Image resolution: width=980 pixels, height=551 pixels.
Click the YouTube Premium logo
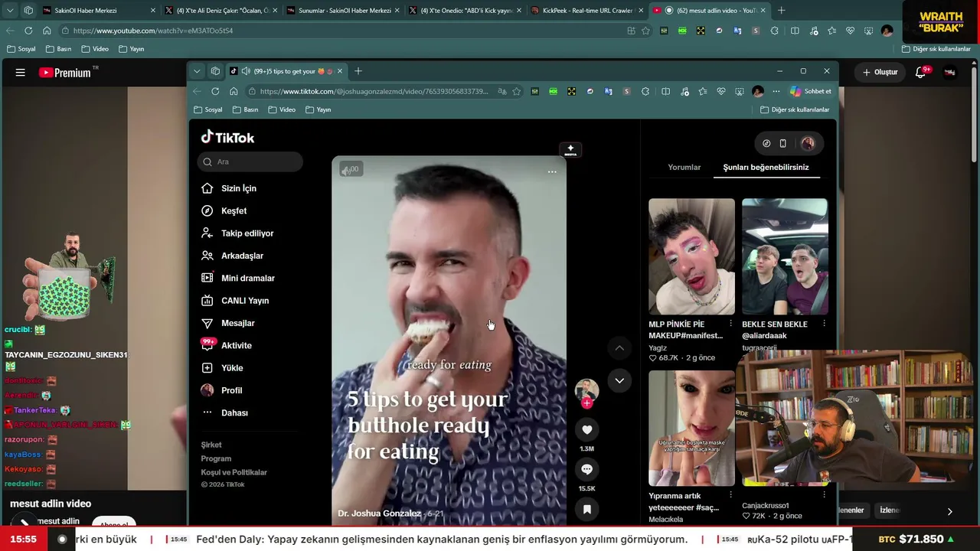pyautogui.click(x=65, y=73)
